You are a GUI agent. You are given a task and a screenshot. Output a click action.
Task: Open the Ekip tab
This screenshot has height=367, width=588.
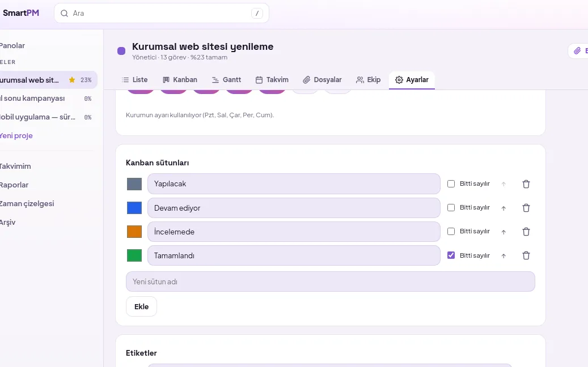coord(368,80)
